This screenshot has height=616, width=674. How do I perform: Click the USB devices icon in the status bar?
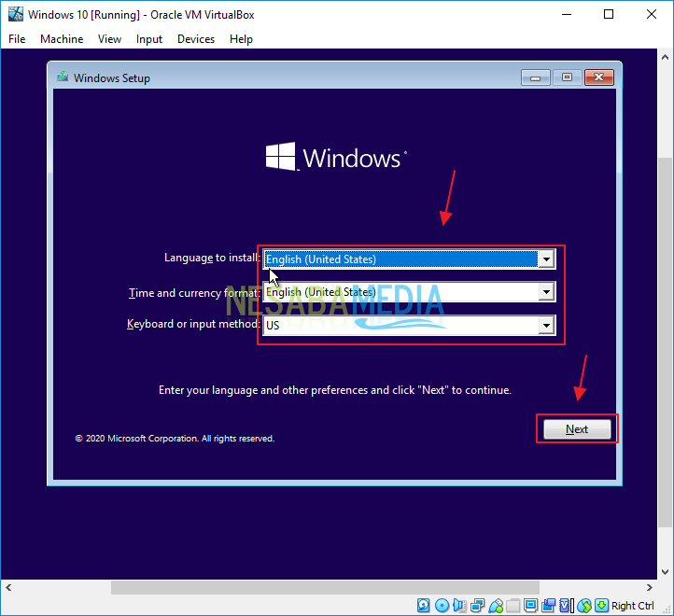(x=496, y=606)
